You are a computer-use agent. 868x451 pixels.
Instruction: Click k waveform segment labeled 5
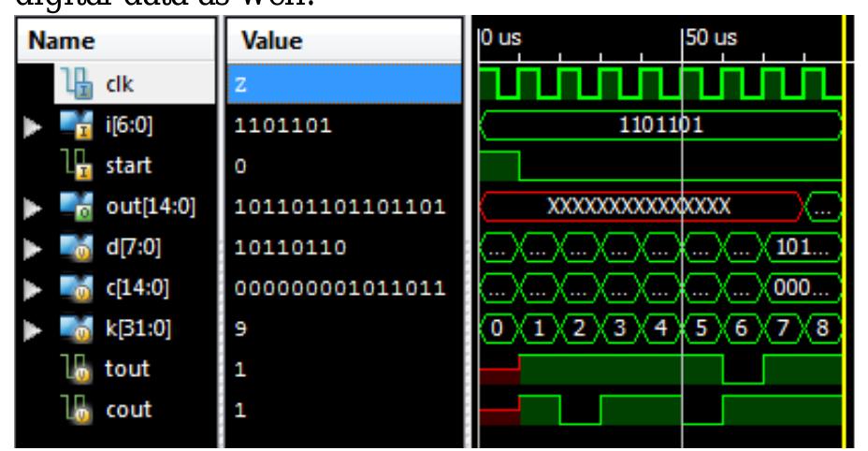tap(702, 328)
